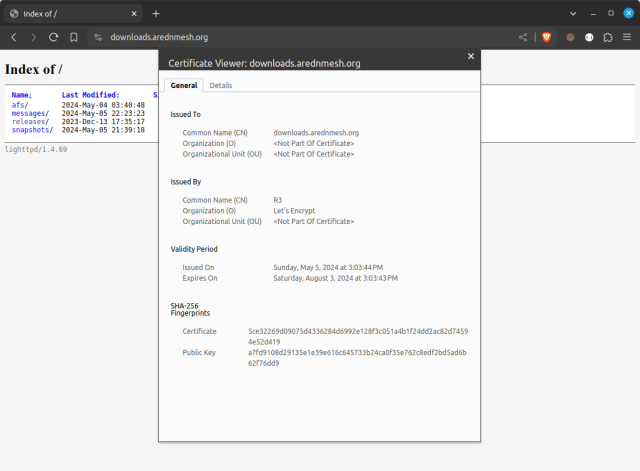Screen dimensions: 640x471
Task: Click the Public Key fingerprint value
Action: tap(357, 358)
